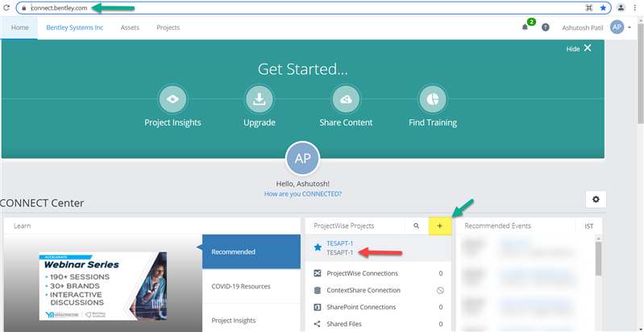Click the bookmark star in address bar
The width and height of the screenshot is (644, 332).
[x=603, y=8]
